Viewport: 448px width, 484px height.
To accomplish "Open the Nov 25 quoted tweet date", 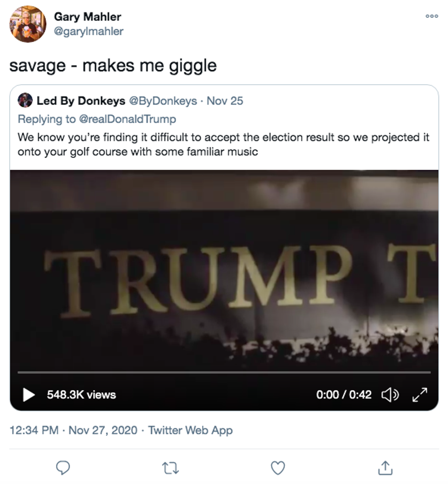I will point(225,101).
